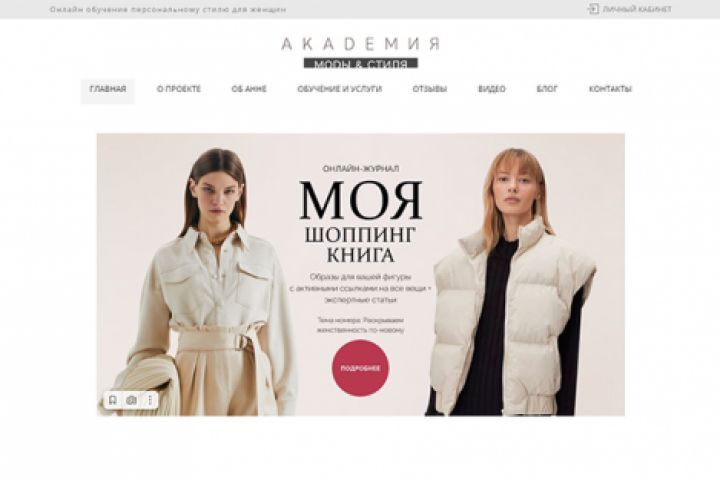Navigate to Отзывы
This screenshot has height=480, width=720.
pyautogui.click(x=430, y=89)
